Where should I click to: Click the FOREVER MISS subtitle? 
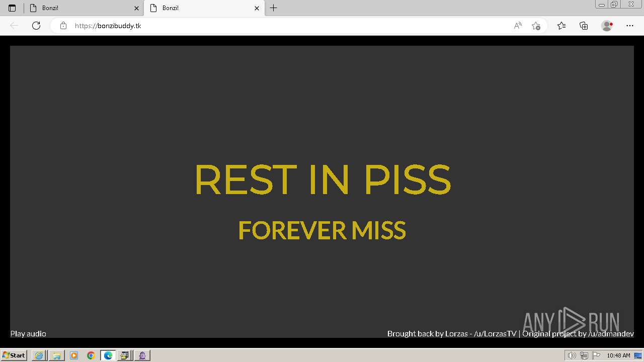tap(322, 230)
